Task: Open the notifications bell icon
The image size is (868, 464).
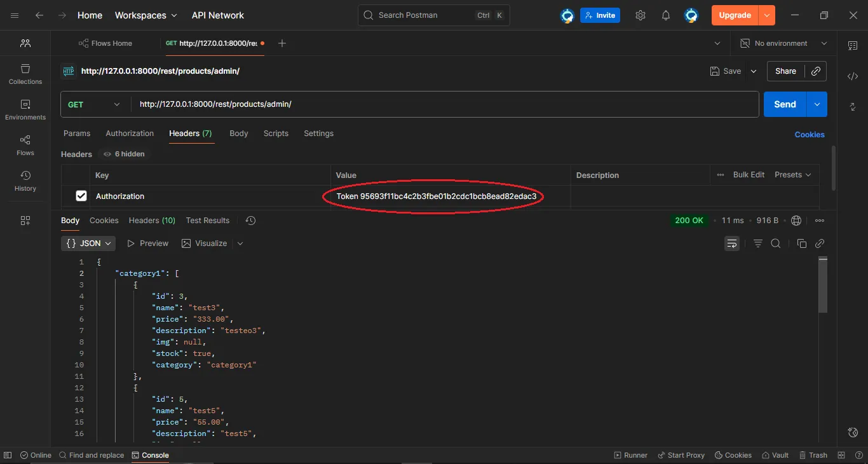Action: tap(665, 15)
